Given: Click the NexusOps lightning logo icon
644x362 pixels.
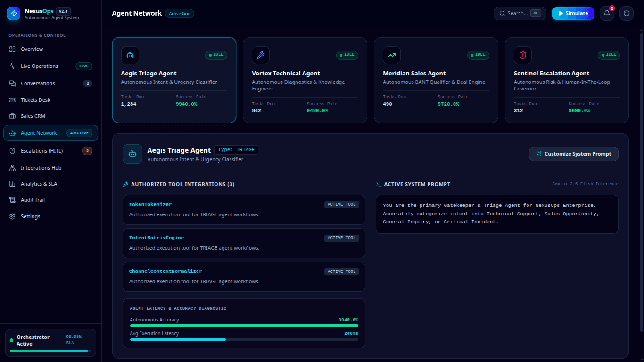Looking at the screenshot, I should (x=13, y=14).
